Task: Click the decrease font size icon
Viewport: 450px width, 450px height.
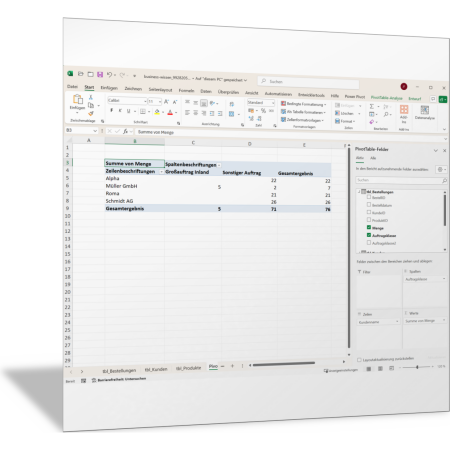Action: tap(175, 102)
